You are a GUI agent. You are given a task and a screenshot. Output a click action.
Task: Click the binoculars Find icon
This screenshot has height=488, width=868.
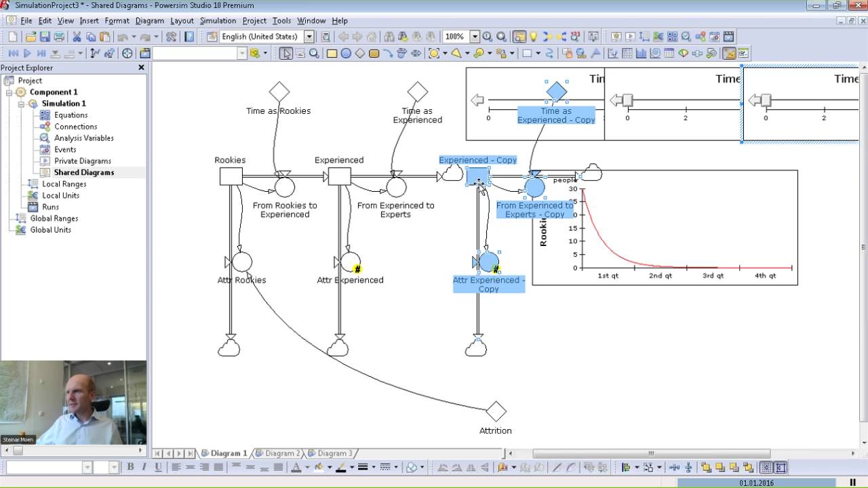[x=390, y=37]
